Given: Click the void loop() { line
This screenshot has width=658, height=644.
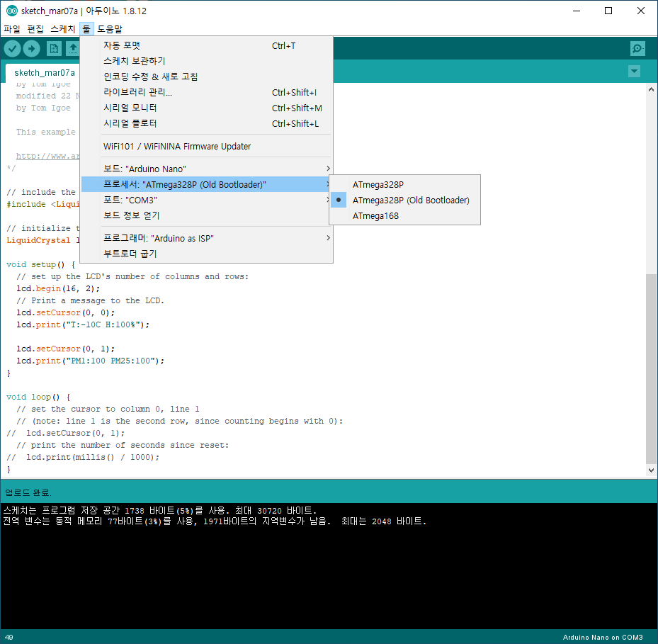Looking at the screenshot, I should [x=38, y=397].
